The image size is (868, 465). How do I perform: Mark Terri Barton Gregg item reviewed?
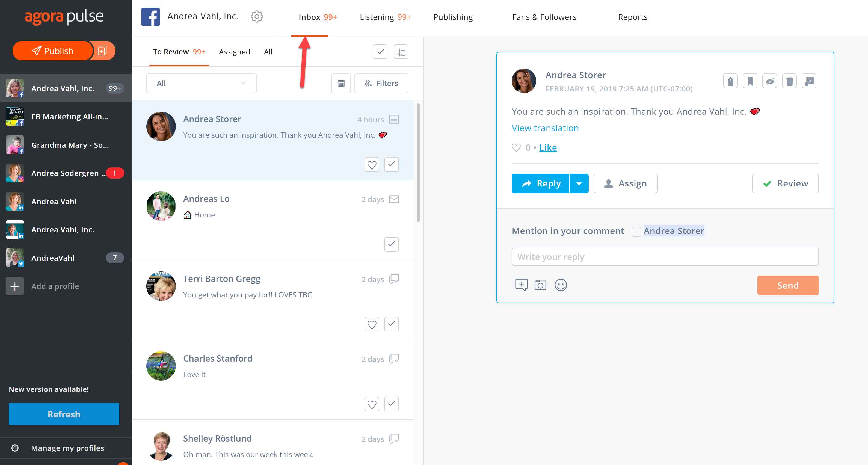[x=392, y=324]
